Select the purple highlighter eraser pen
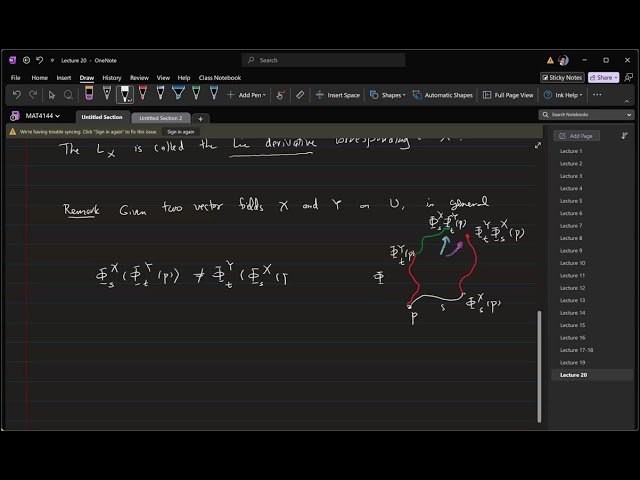 pos(89,94)
